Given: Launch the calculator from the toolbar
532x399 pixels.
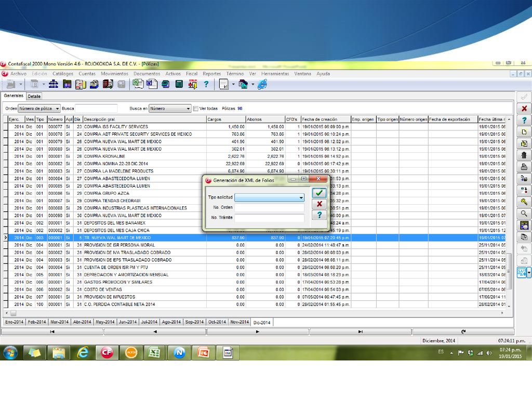Looking at the screenshot, I should (x=179, y=84).
